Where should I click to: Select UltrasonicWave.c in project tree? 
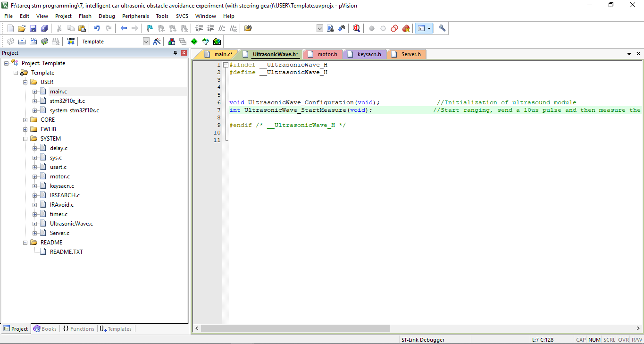[x=71, y=224]
